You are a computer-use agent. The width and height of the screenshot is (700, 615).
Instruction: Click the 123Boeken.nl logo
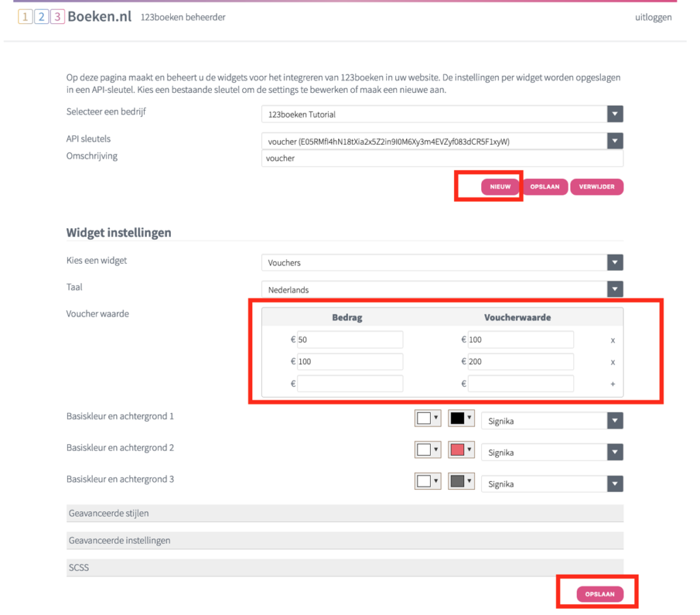(x=75, y=17)
